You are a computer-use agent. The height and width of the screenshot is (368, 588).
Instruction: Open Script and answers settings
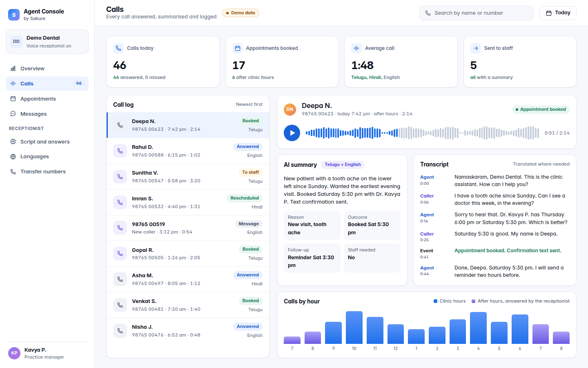tap(47, 141)
